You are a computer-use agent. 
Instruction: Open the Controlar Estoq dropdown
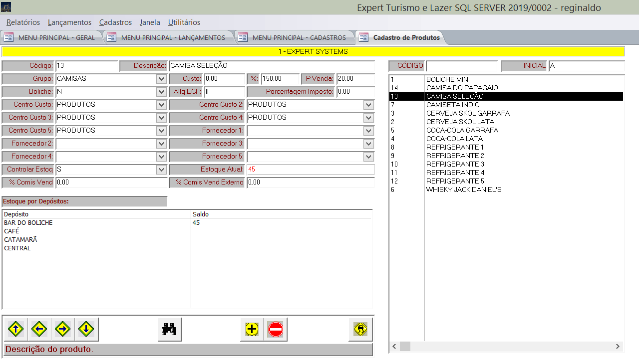(x=161, y=170)
